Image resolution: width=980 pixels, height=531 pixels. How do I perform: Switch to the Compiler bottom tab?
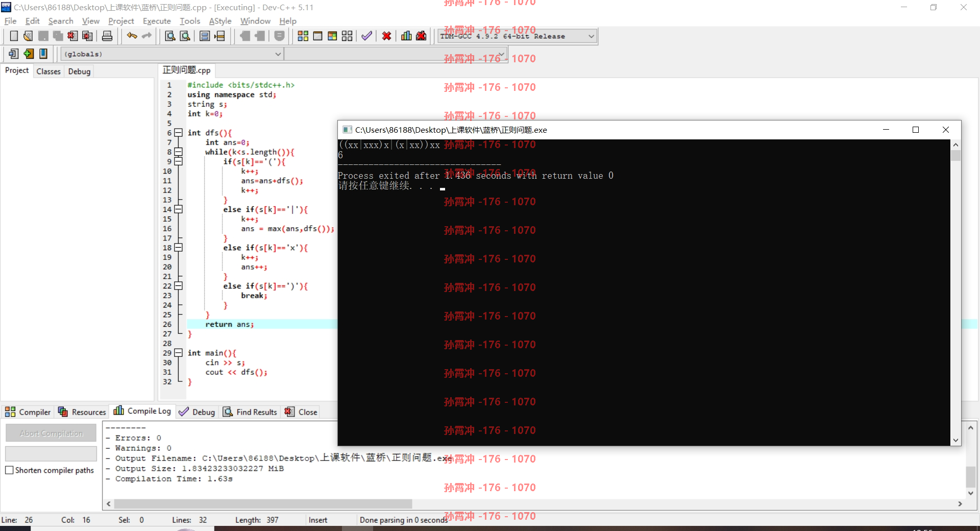click(28, 412)
